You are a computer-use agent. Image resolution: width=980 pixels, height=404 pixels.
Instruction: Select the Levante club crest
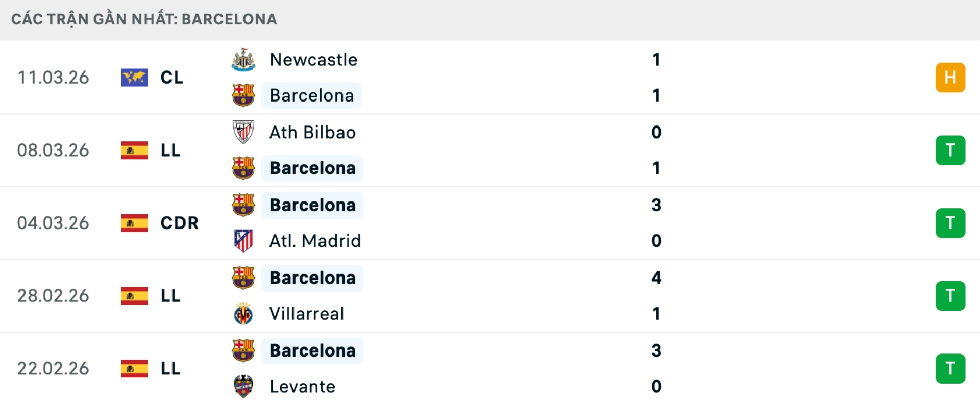tap(243, 387)
